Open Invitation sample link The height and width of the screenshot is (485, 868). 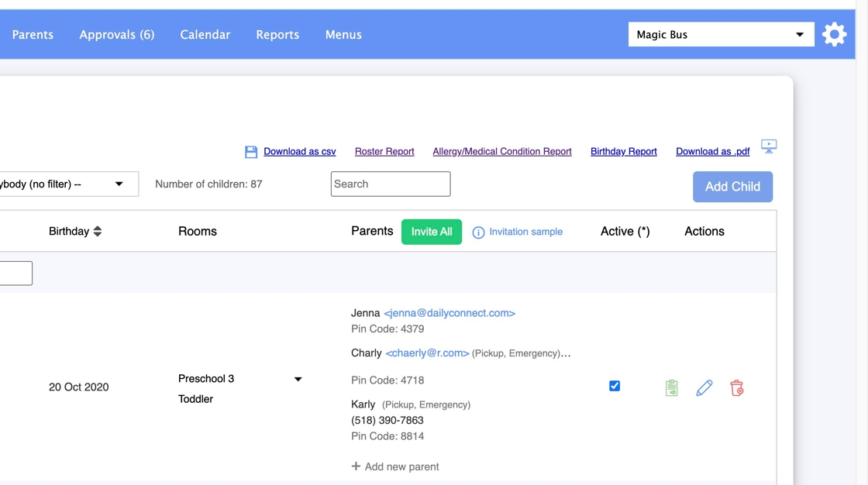(x=525, y=232)
